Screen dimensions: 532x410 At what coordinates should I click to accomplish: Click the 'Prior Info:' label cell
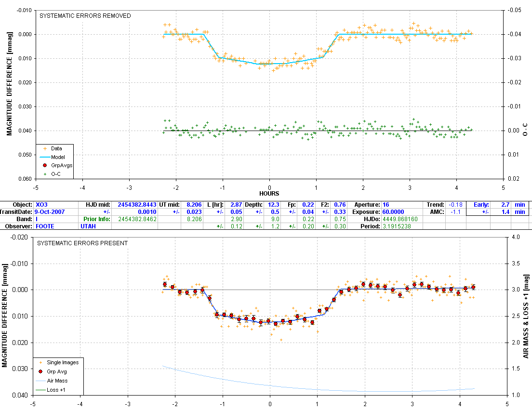(x=97, y=219)
